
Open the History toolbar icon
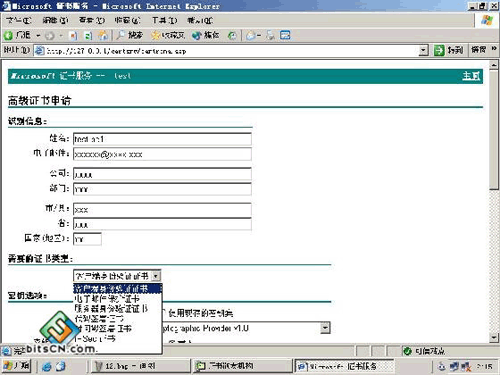[x=232, y=35]
